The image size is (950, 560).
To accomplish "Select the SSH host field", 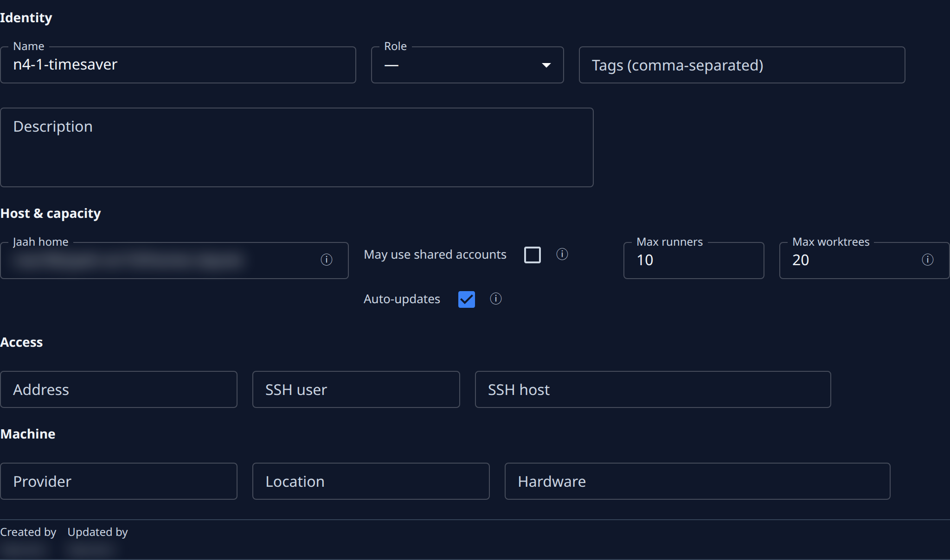I will [x=653, y=389].
